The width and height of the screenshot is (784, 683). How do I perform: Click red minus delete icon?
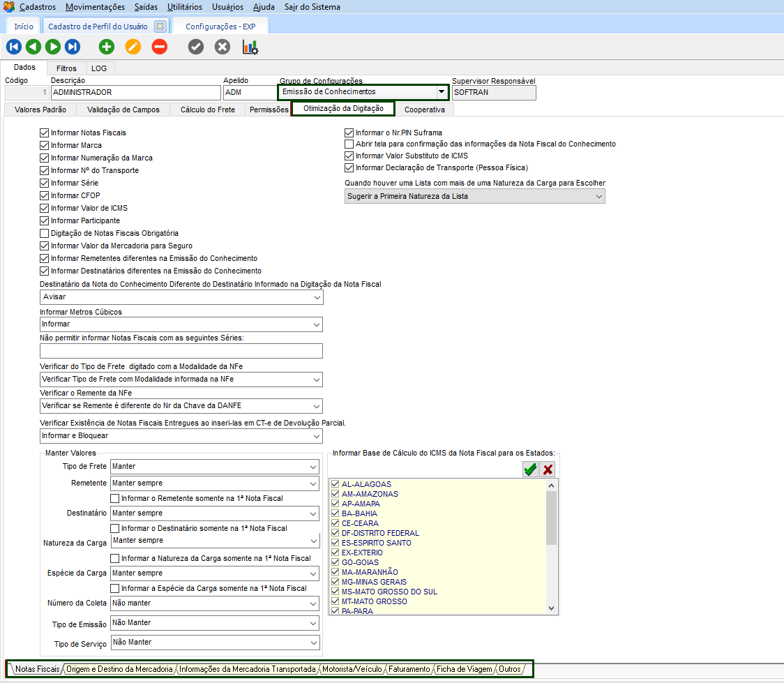point(160,47)
